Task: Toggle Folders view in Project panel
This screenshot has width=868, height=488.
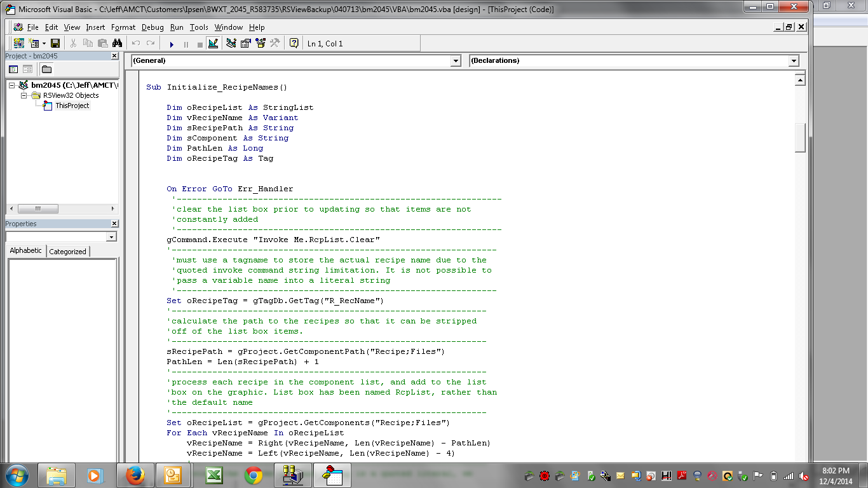Action: click(46, 69)
